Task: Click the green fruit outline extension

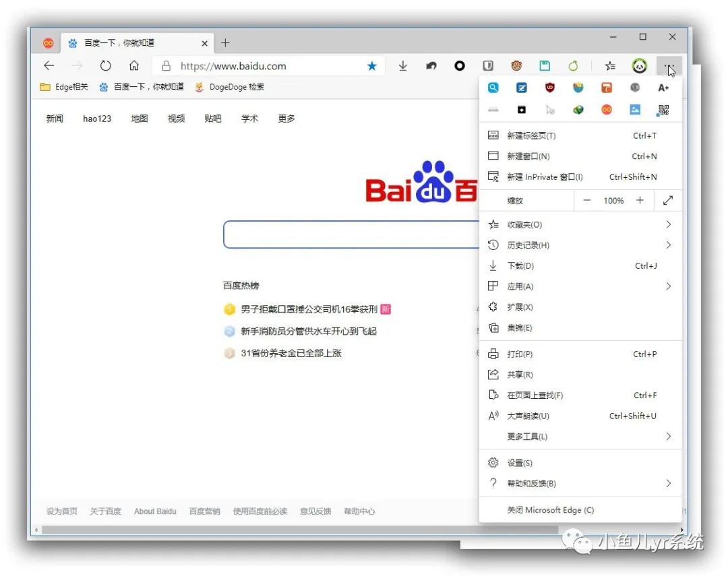Action: [574, 66]
